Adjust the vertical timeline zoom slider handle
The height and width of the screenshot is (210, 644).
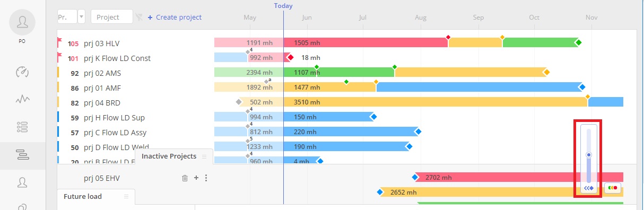588,155
